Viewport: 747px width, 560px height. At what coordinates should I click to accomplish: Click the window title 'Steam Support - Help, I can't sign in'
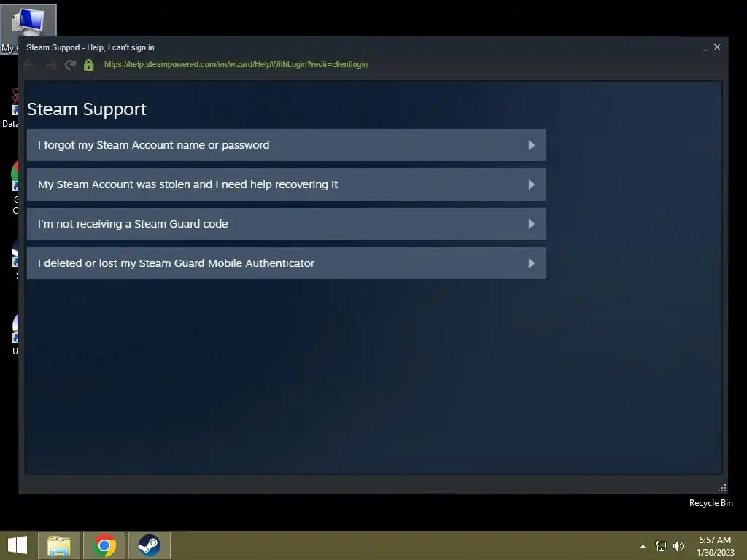pos(90,47)
